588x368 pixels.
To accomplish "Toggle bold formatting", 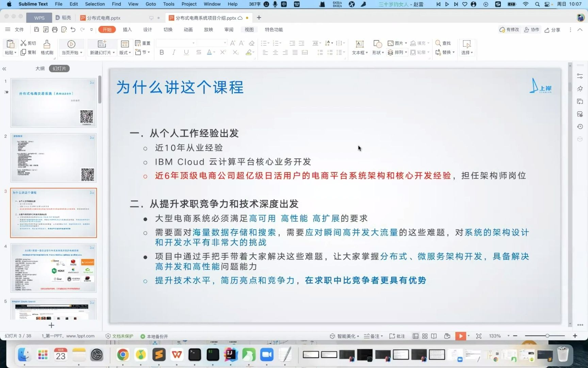I will (161, 52).
